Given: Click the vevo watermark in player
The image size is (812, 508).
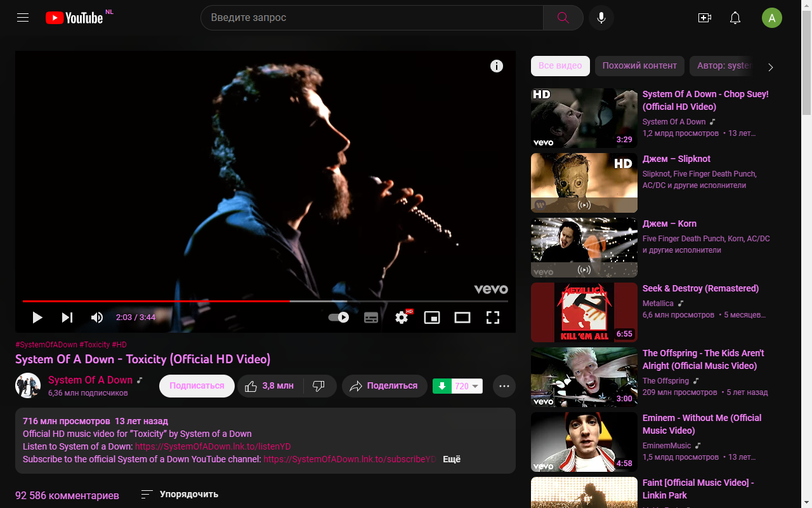Looking at the screenshot, I should click(491, 290).
